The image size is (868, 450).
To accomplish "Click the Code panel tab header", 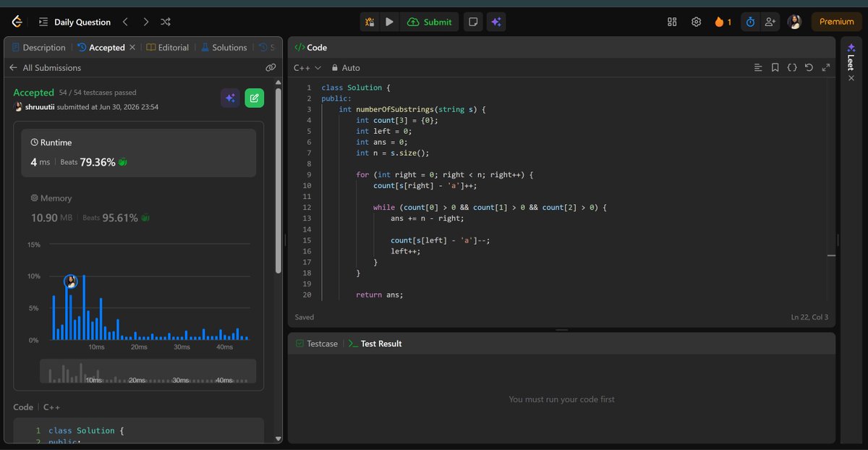I will [310, 48].
